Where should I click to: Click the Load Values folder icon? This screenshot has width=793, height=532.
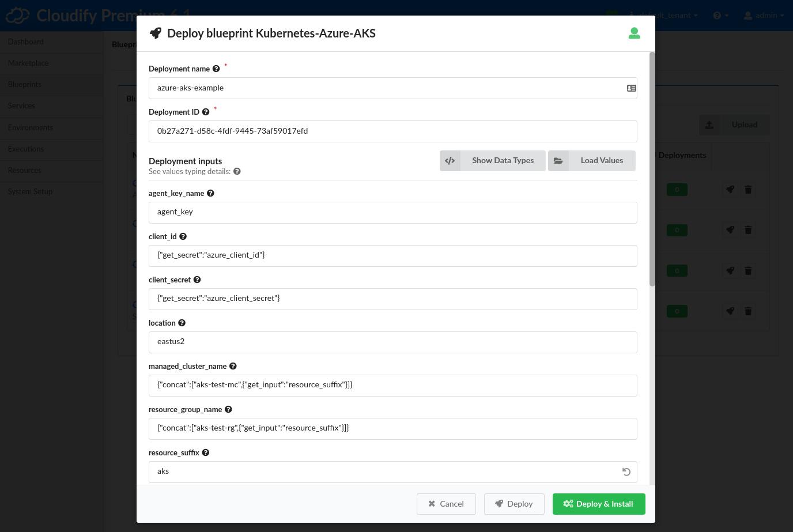558,160
